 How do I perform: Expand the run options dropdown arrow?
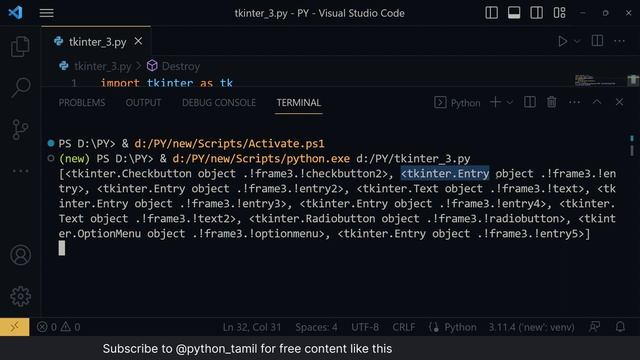point(577,41)
